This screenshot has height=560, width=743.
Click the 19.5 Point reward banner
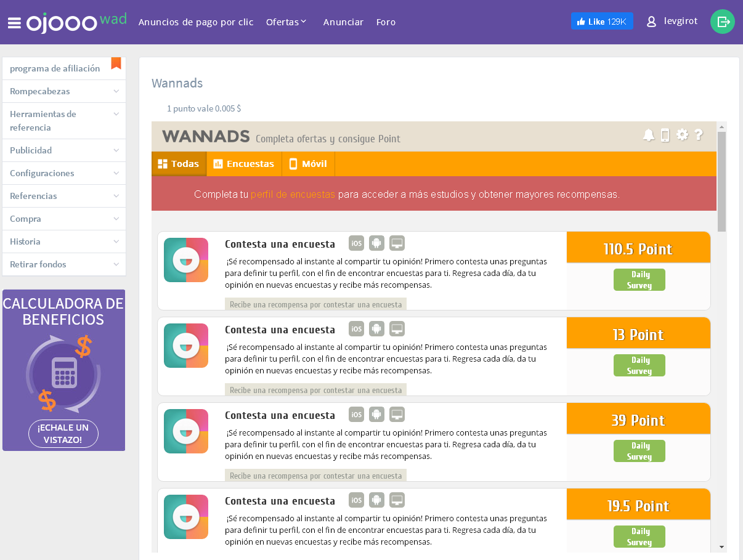(x=638, y=505)
